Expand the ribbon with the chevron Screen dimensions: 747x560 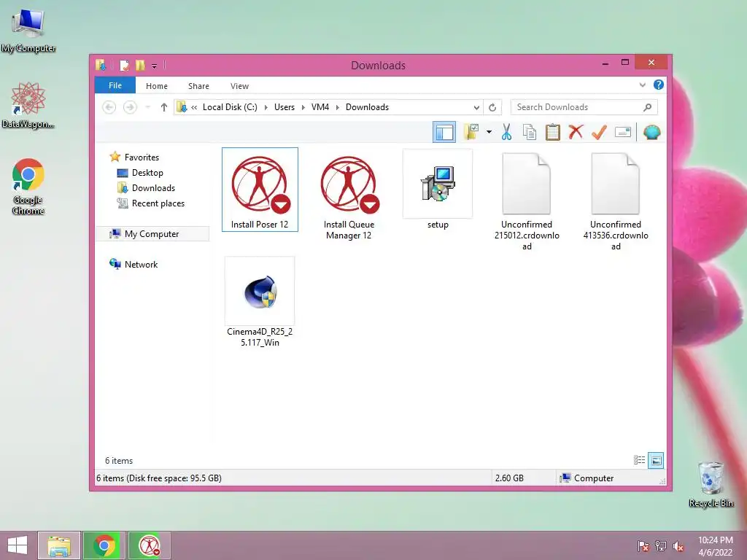[x=643, y=85]
